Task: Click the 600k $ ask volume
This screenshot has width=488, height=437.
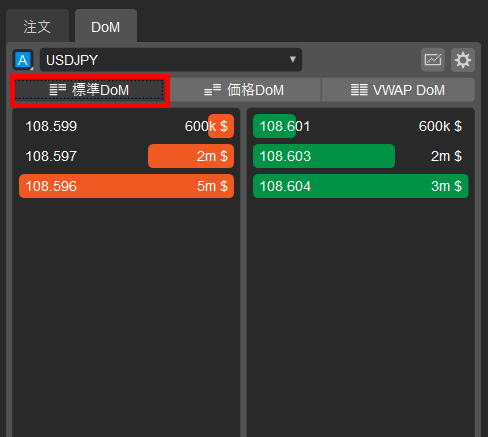Action: click(x=440, y=126)
